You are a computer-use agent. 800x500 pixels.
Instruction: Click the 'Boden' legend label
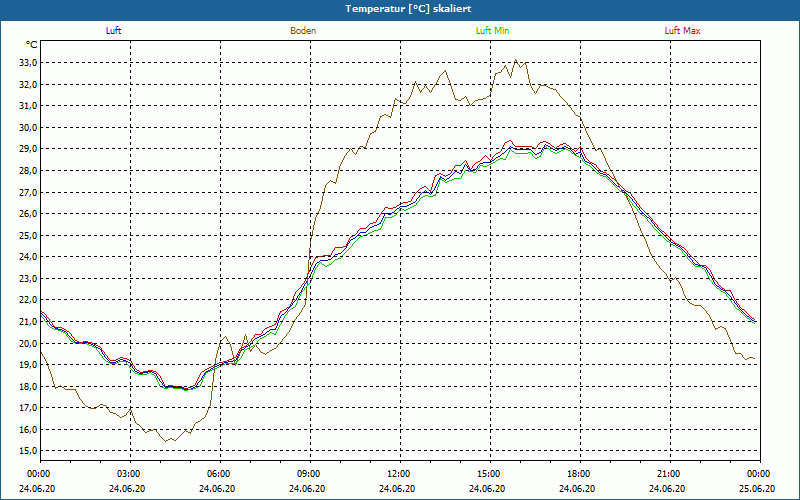[x=303, y=31]
